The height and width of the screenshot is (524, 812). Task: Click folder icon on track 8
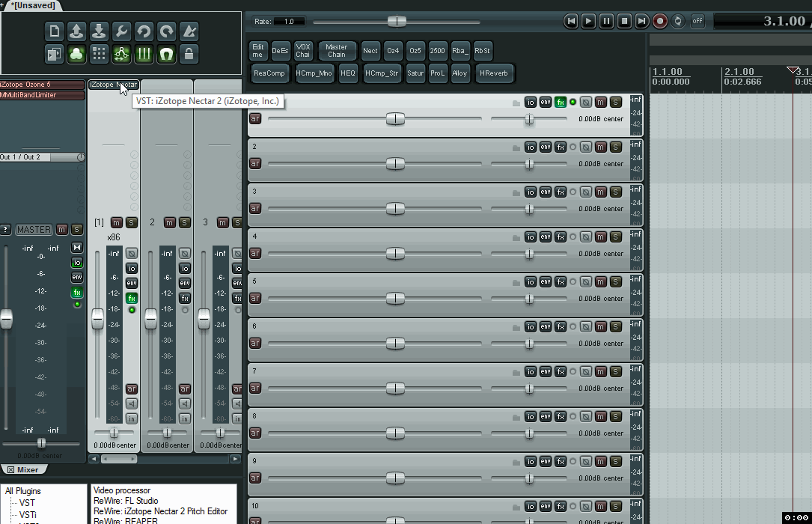click(516, 418)
